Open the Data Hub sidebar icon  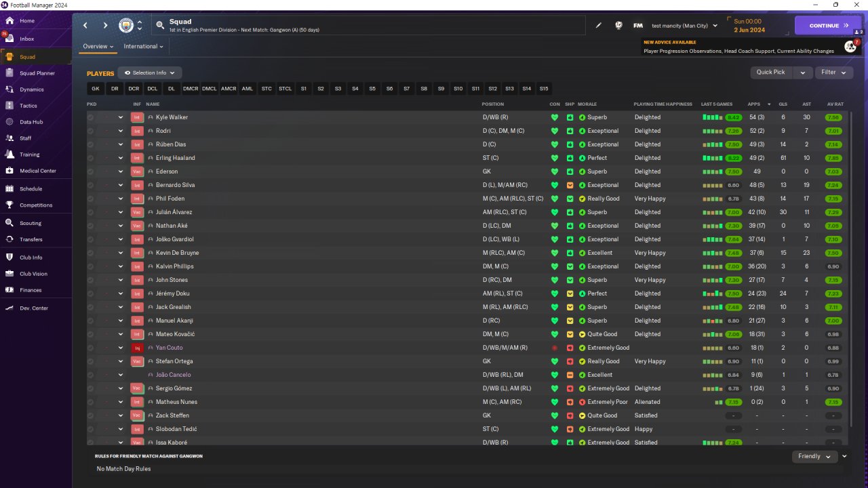tap(9, 121)
